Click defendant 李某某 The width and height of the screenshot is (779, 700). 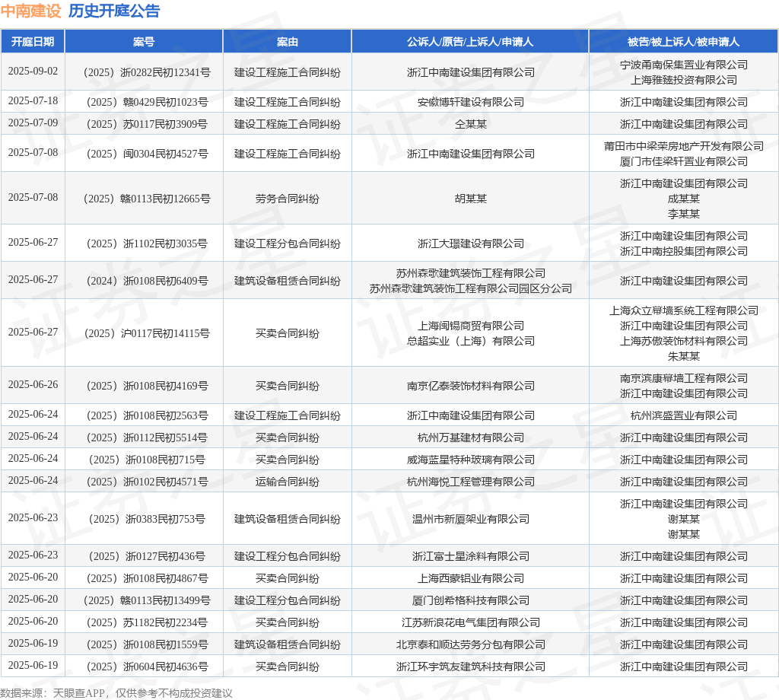pos(684,214)
